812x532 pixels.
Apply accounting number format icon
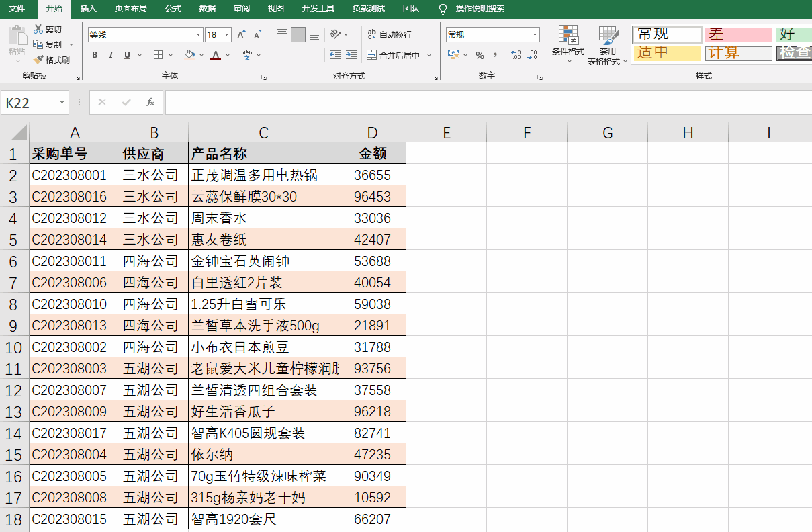click(x=453, y=55)
